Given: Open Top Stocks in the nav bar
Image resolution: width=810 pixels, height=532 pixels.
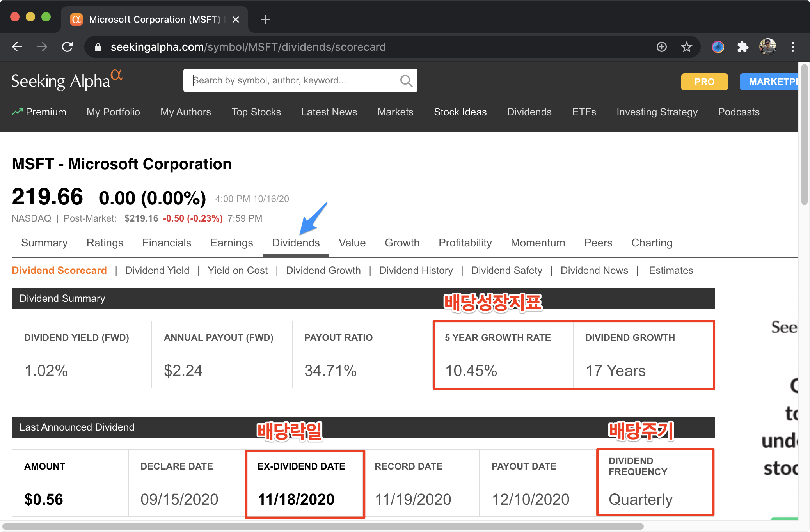Looking at the screenshot, I should (256, 112).
